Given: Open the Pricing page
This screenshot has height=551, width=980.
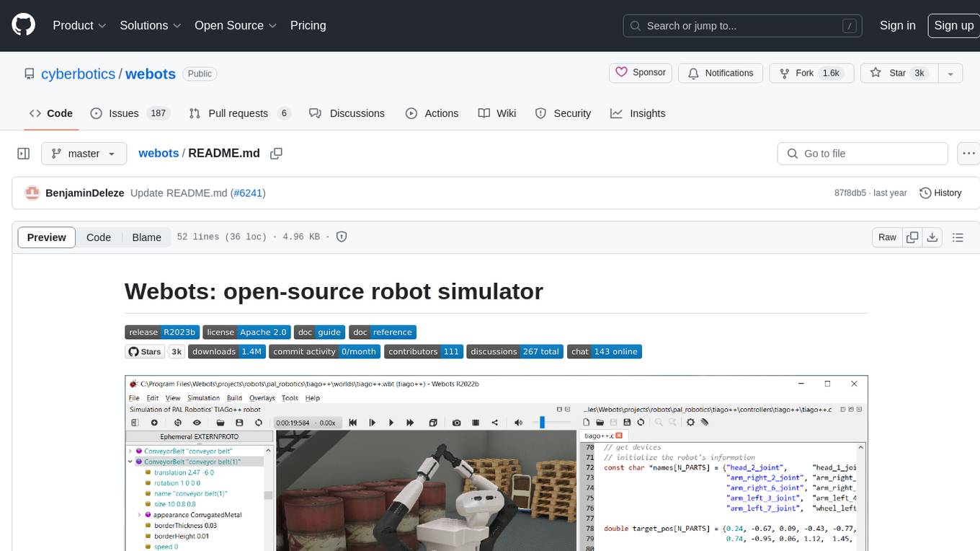Looking at the screenshot, I should [308, 25].
